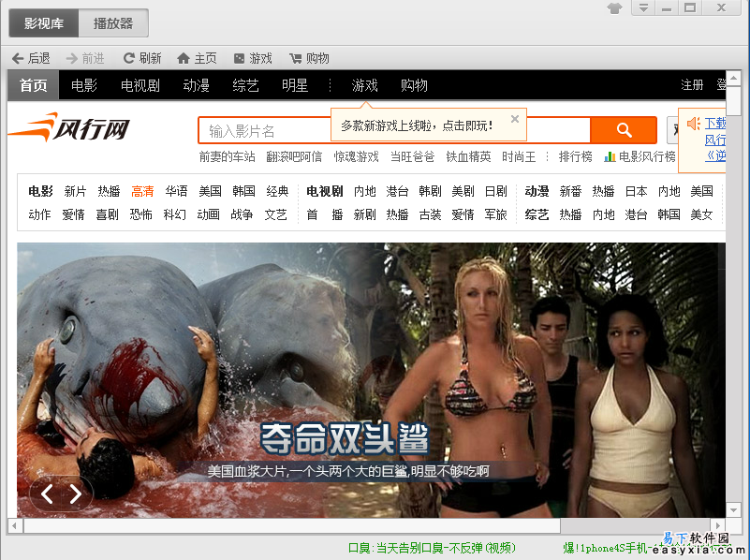This screenshot has width=750, height=560.
Task: Click the speaker announcement icon
Action: [x=693, y=124]
